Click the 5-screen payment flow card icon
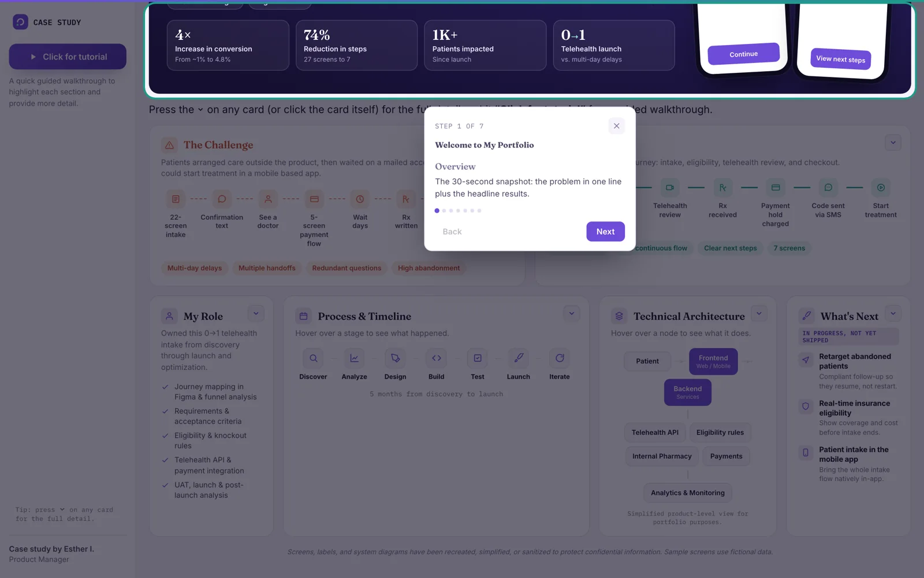 click(314, 199)
